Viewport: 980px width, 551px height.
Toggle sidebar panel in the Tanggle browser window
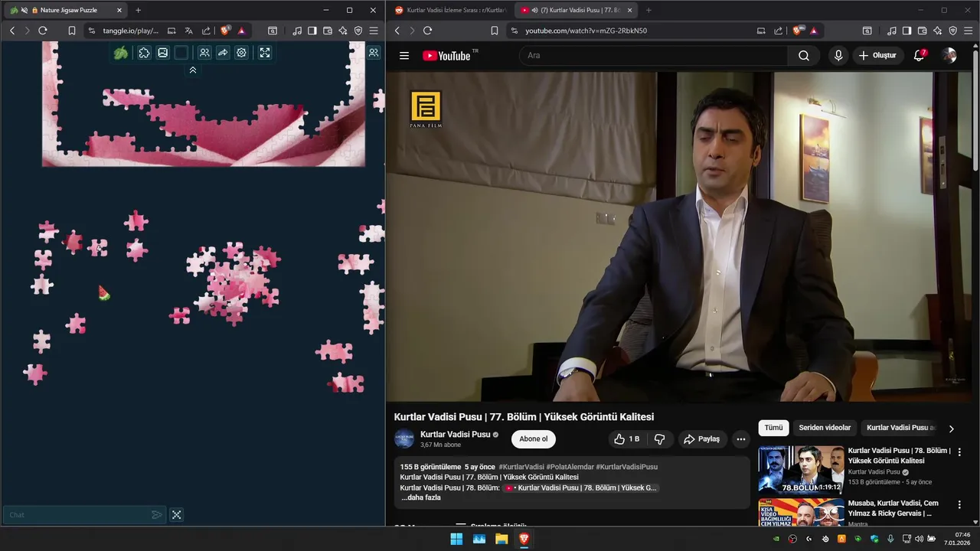click(312, 31)
